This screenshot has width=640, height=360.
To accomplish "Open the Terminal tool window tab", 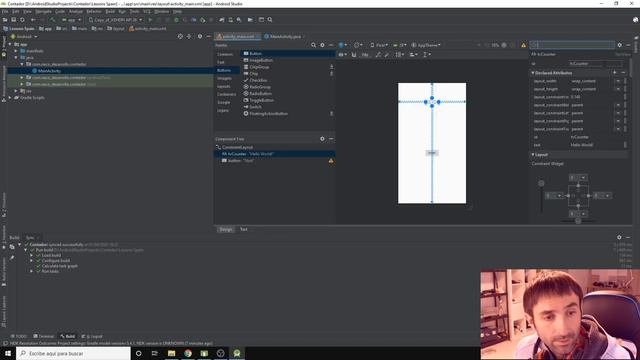I will point(44,336).
